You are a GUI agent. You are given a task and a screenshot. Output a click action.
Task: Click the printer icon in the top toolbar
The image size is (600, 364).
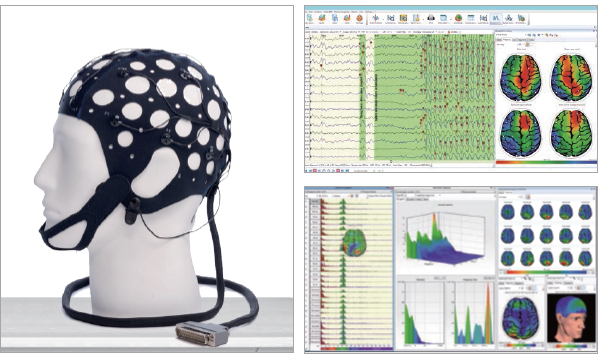coord(431,18)
